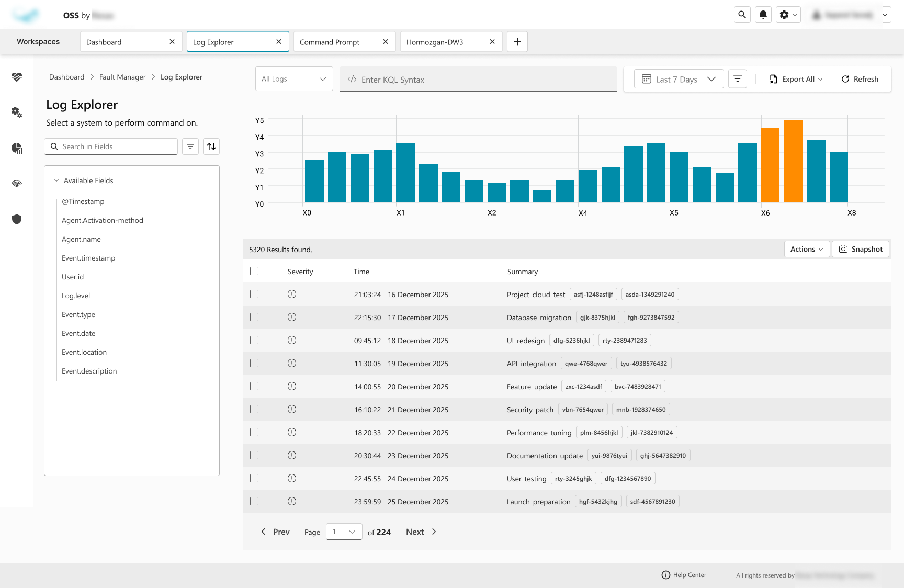Tick the select-all checkbox in table header

pos(254,271)
